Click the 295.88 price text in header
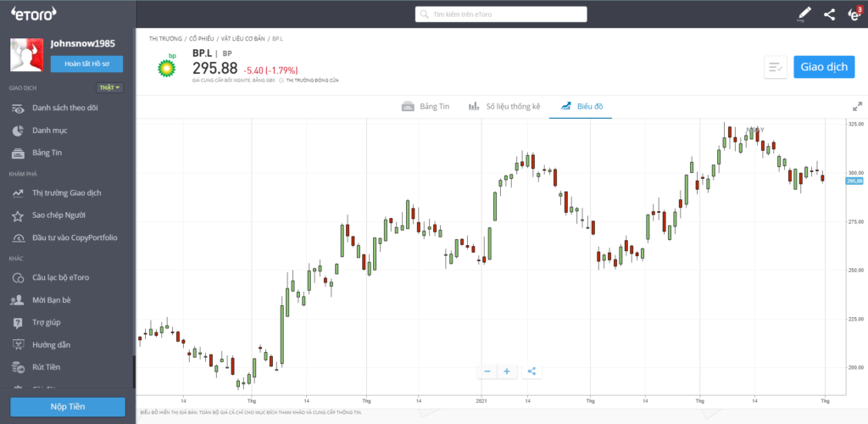The height and width of the screenshot is (424, 868). click(x=214, y=69)
